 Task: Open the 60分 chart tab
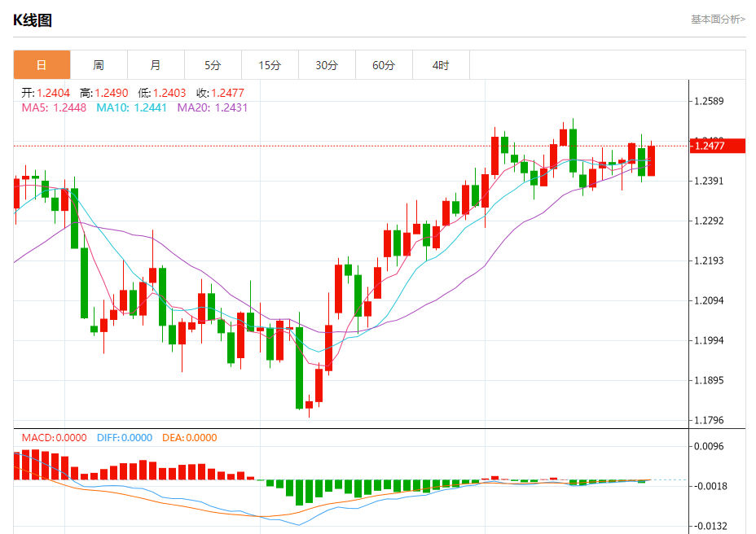(x=384, y=65)
